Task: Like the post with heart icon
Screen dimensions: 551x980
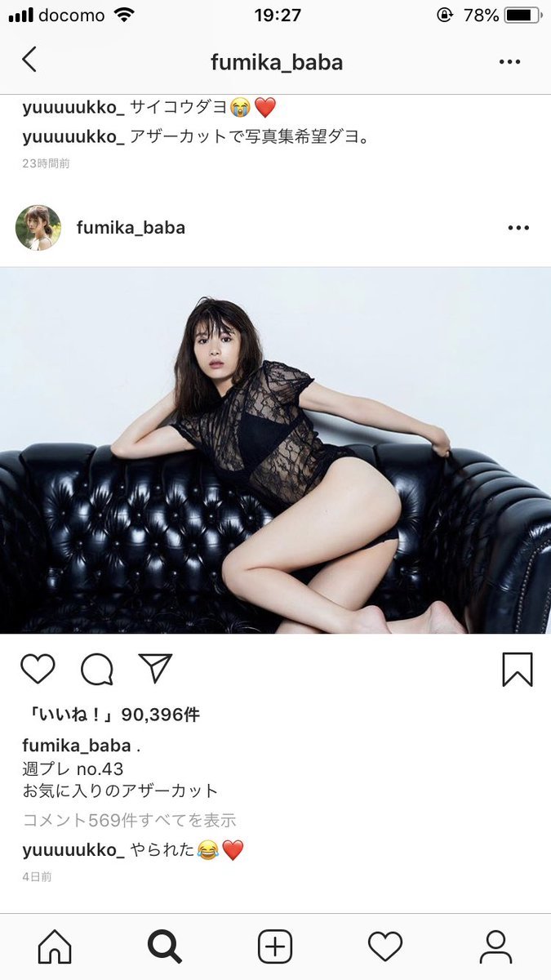Action: pyautogui.click(x=38, y=669)
